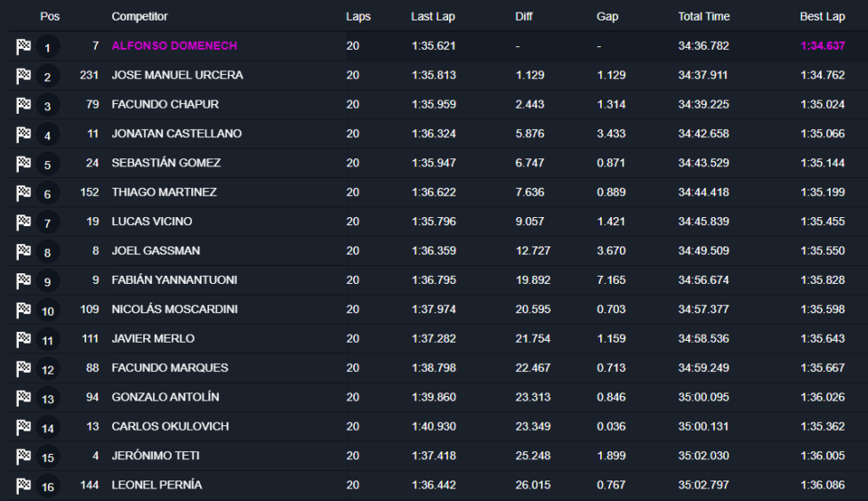Screen dimensions: 868x501
Task: Click the finish flag icon for Joel Gassman
Action: tap(23, 252)
